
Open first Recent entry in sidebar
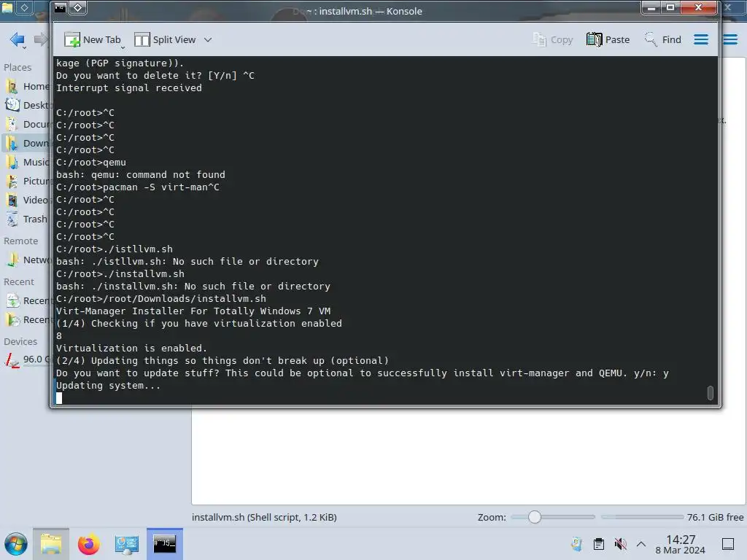(27, 301)
